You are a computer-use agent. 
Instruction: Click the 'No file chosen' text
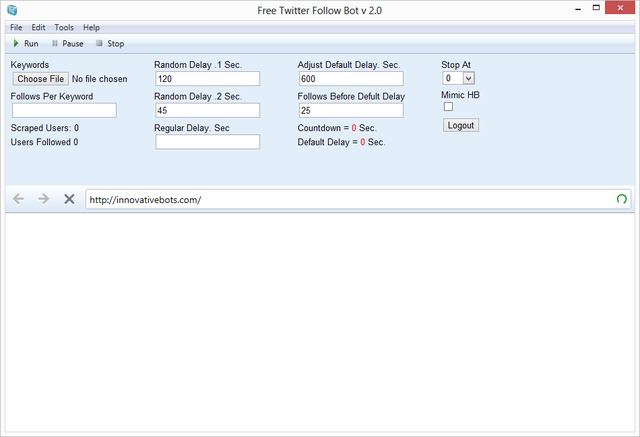tap(100, 79)
